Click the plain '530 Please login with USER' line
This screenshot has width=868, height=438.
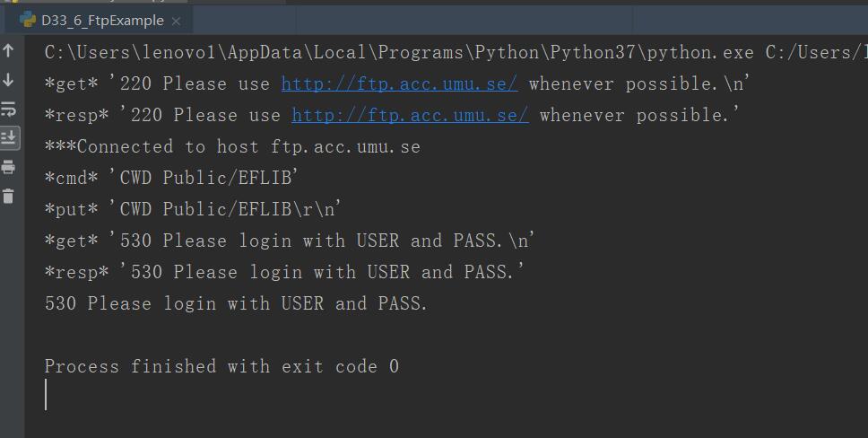236,303
